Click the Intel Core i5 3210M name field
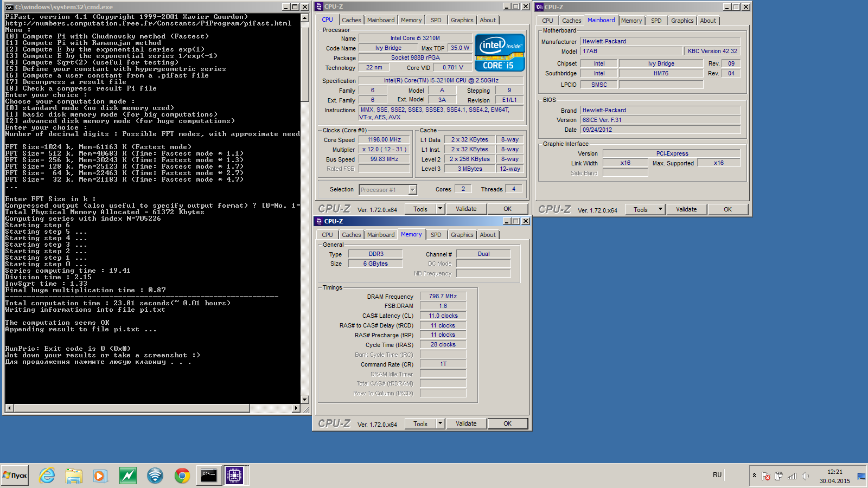 pos(415,38)
